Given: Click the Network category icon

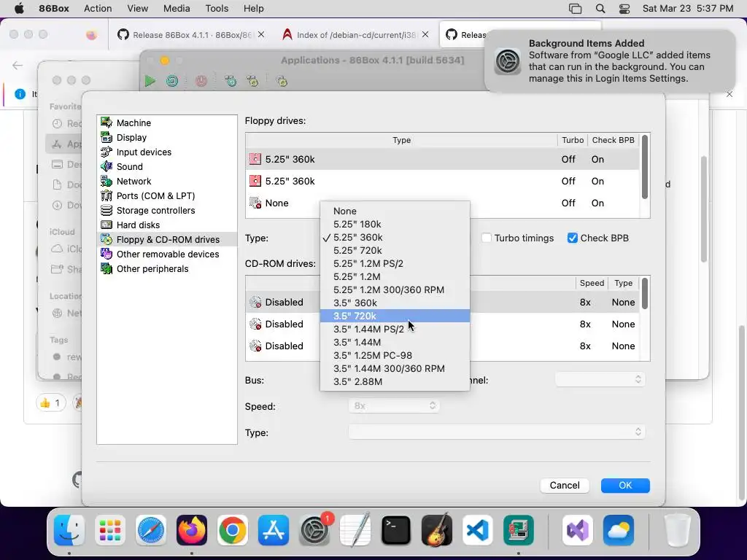Looking at the screenshot, I should click(x=107, y=182).
